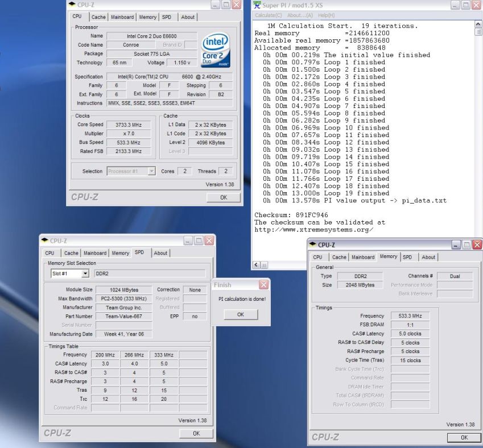Click the Manufacturer value Team Group Inc.
The width and height of the screenshot is (483, 448).
124,308
